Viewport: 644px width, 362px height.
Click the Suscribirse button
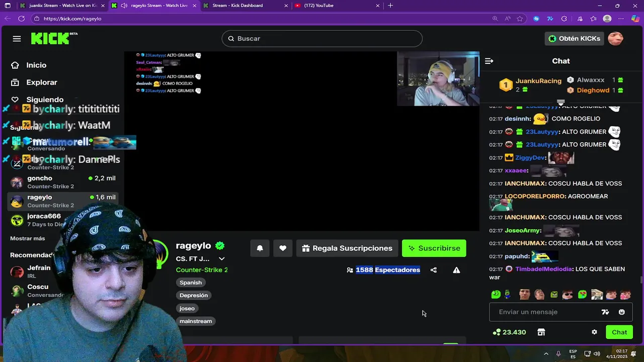[x=434, y=248]
